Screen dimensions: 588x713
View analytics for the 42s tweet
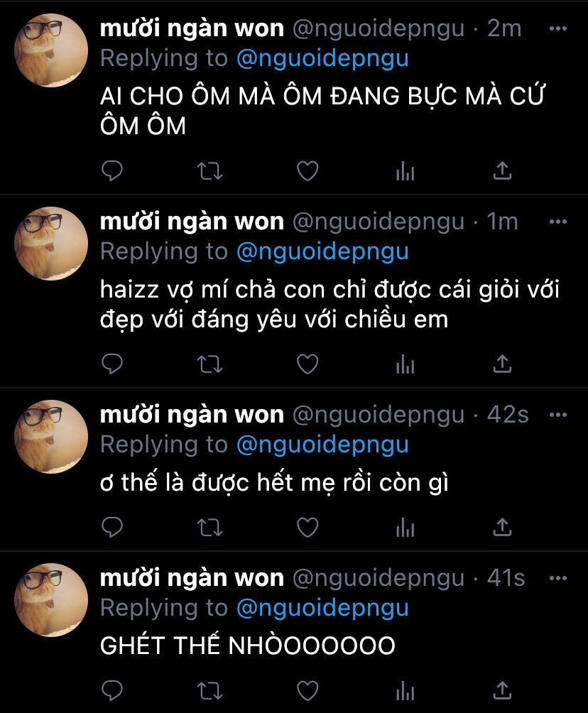pos(405,528)
